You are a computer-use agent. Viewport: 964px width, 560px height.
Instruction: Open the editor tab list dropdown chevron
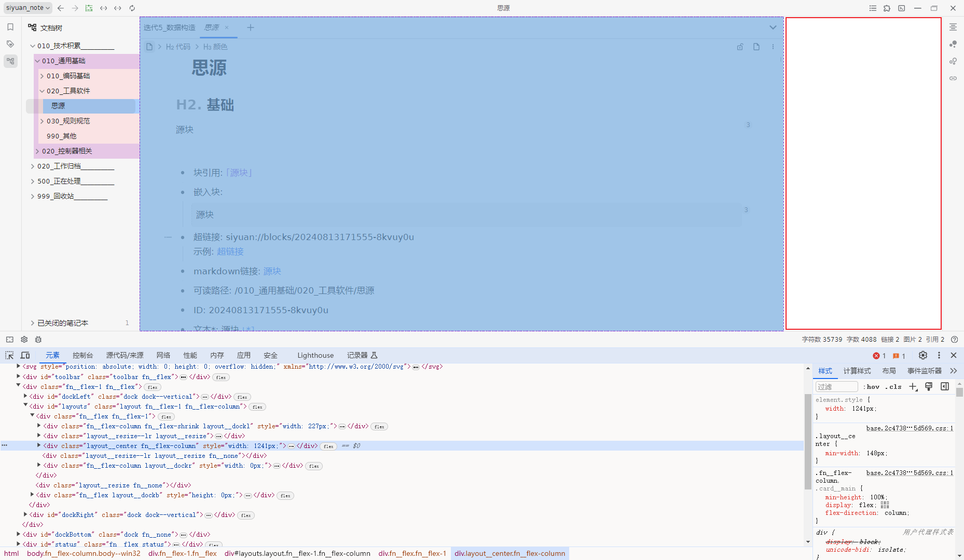coord(773,27)
